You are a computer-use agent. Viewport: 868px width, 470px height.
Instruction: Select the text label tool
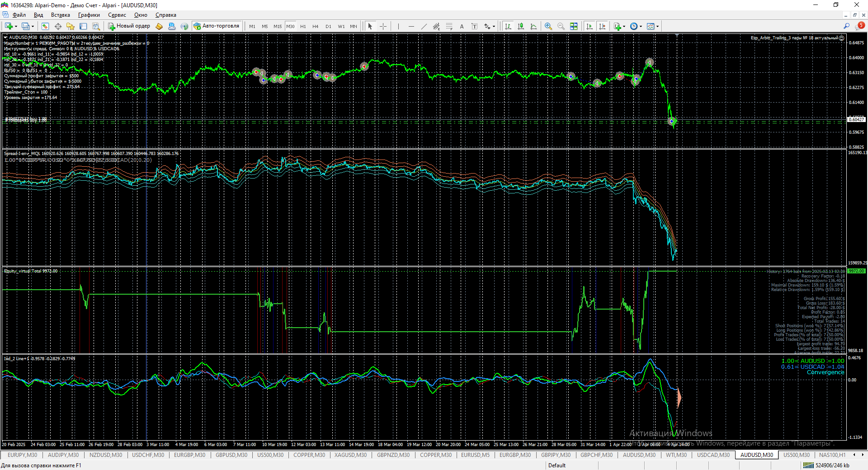click(474, 26)
